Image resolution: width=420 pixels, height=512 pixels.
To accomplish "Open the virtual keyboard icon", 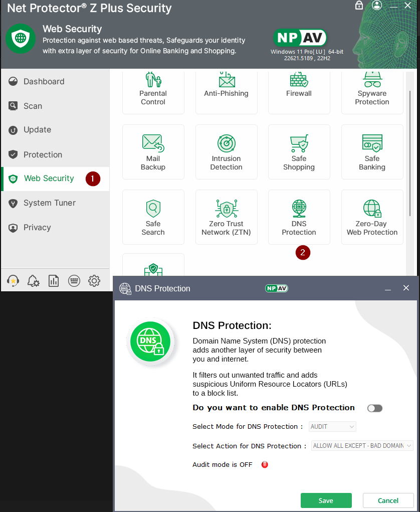I will tap(74, 281).
